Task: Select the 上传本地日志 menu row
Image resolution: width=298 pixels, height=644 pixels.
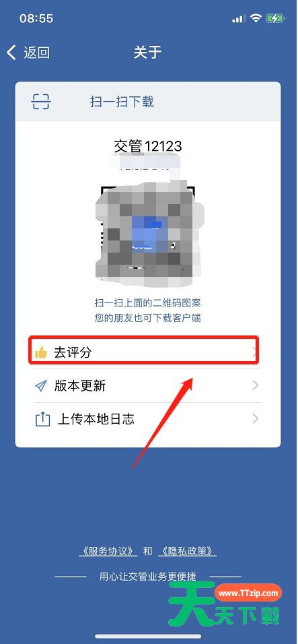Action: pos(147,419)
